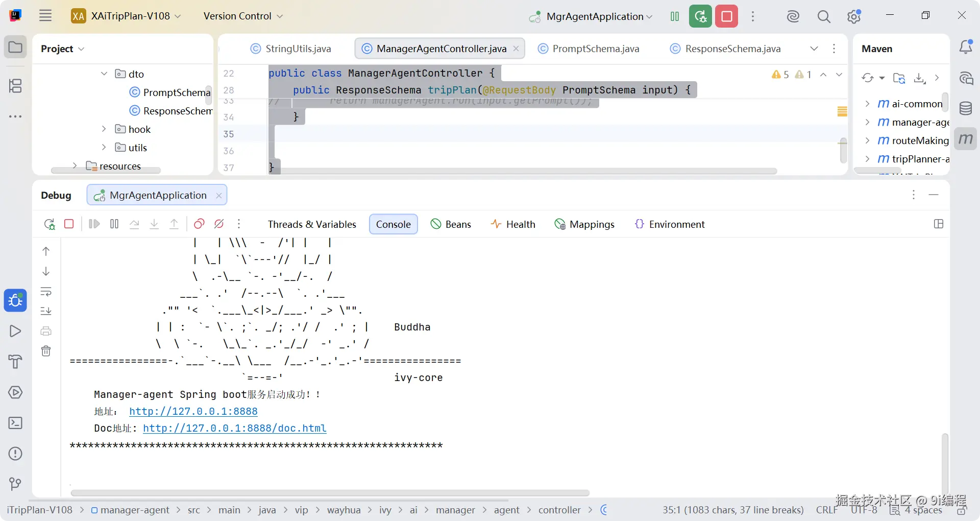Image resolution: width=980 pixels, height=521 pixels.
Task: Open MgrAgentApplication run configuration dropdown
Action: pyautogui.click(x=591, y=16)
